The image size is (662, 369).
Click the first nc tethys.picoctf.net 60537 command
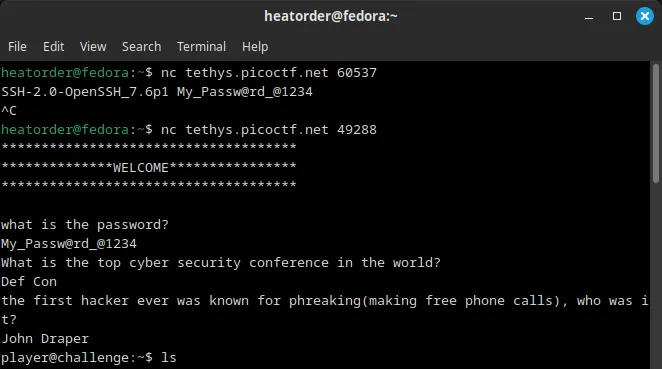tap(269, 73)
